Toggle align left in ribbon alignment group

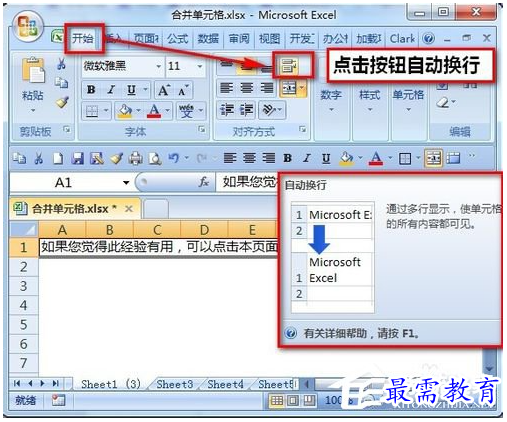[x=227, y=88]
